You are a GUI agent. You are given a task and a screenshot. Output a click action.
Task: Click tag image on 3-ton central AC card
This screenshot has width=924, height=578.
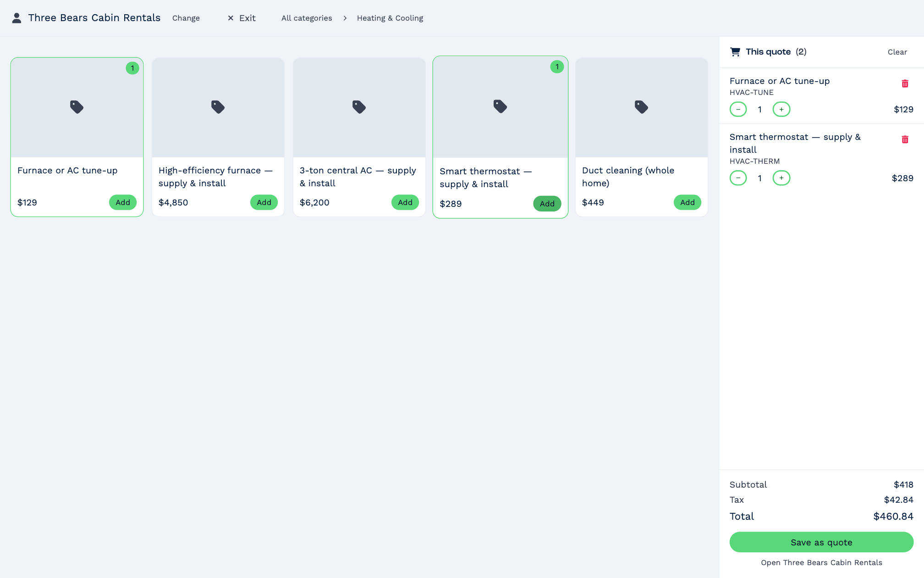pyautogui.click(x=359, y=107)
